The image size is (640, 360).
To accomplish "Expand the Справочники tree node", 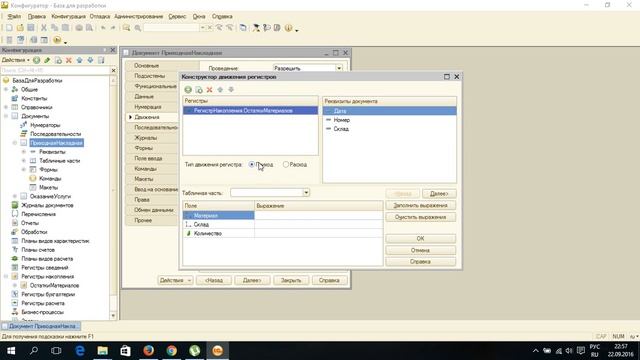I will pyautogui.click(x=6, y=107).
